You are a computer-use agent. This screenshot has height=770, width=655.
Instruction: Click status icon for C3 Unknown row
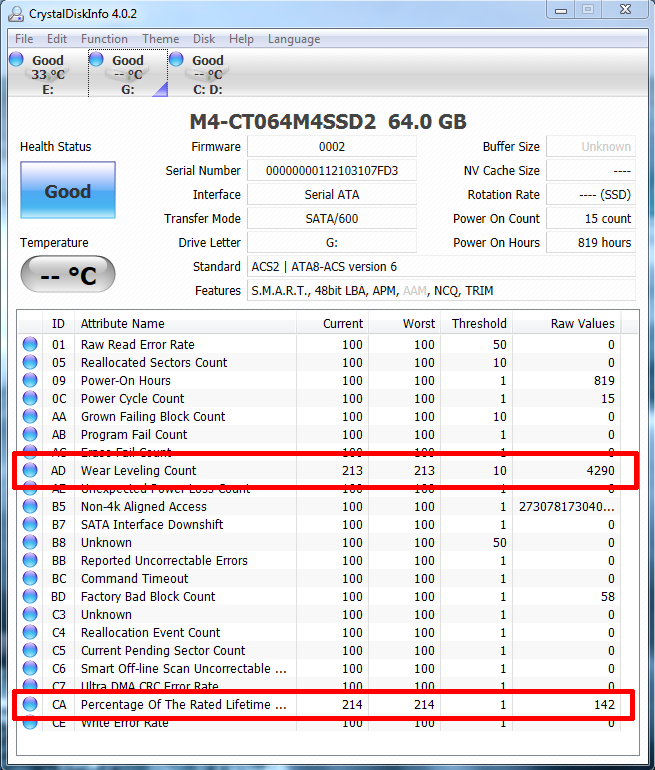30,614
